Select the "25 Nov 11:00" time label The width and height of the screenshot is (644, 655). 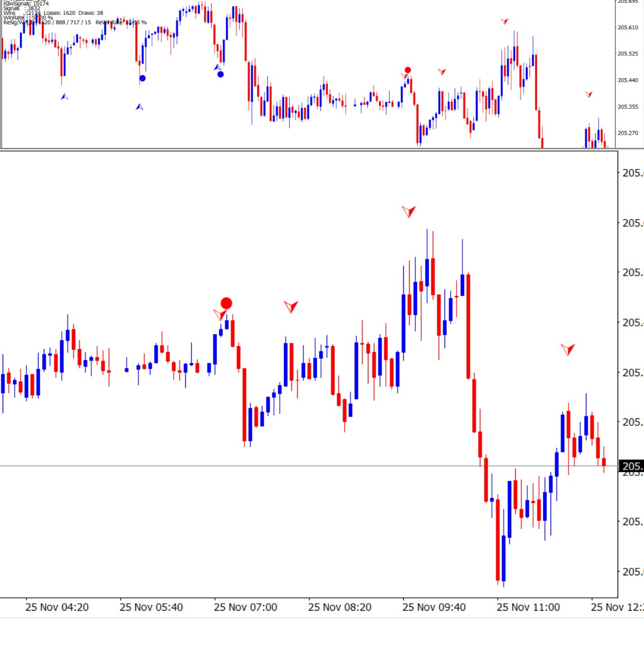tap(528, 607)
